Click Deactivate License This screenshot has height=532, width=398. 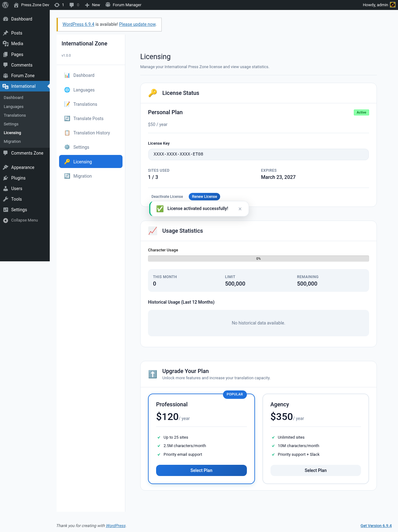pos(167,197)
